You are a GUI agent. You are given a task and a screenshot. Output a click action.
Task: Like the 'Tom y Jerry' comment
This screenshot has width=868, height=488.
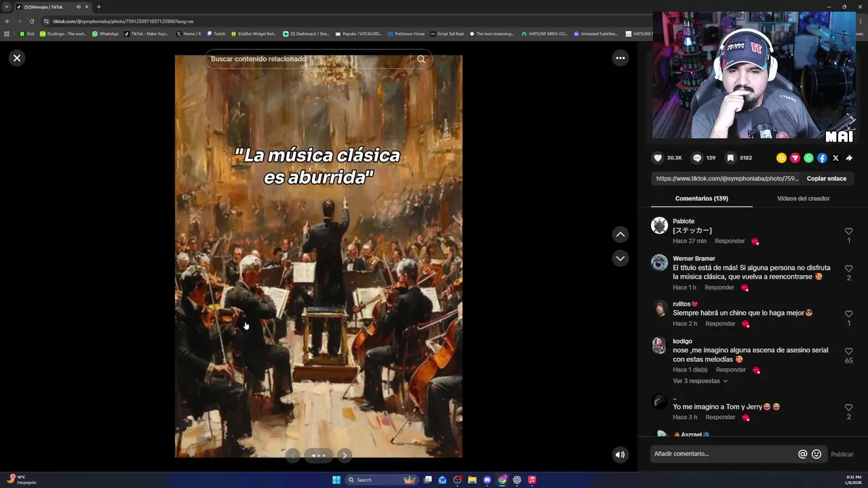(848, 407)
